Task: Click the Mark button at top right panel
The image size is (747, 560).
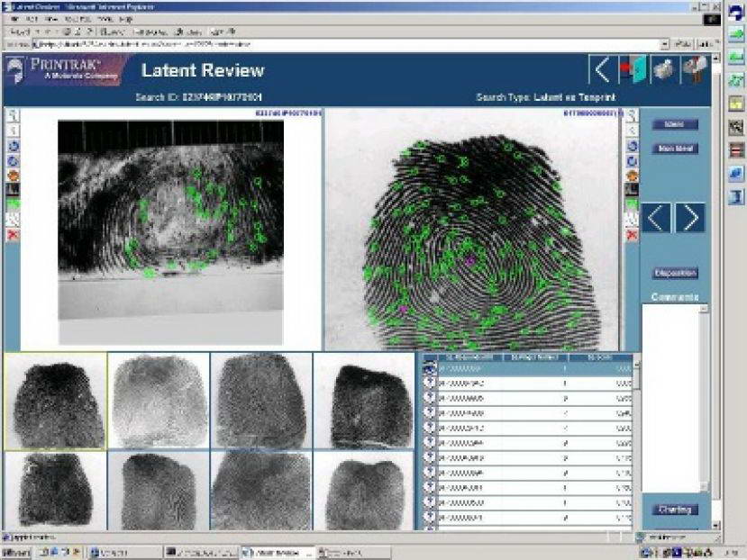Action: click(675, 124)
